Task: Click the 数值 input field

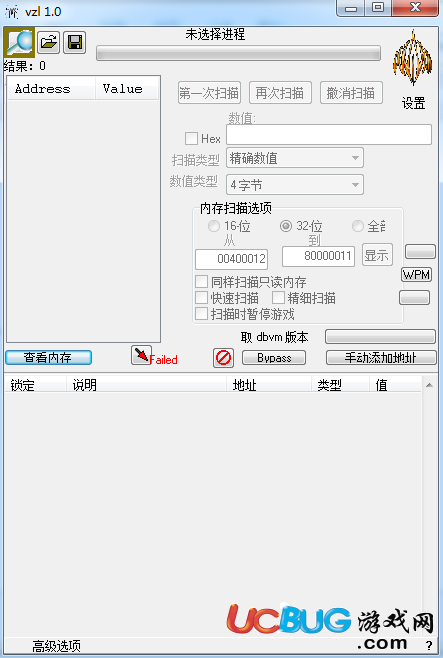Action: (329, 135)
